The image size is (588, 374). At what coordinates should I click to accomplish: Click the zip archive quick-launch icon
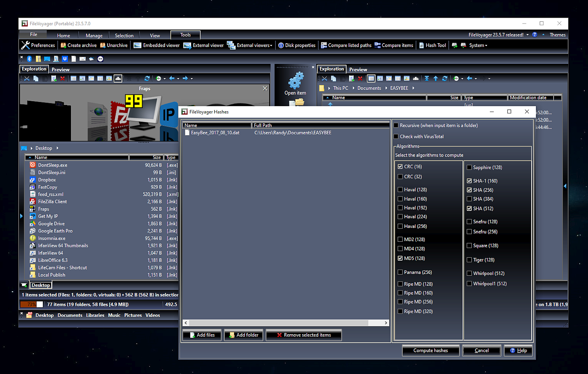point(38,59)
